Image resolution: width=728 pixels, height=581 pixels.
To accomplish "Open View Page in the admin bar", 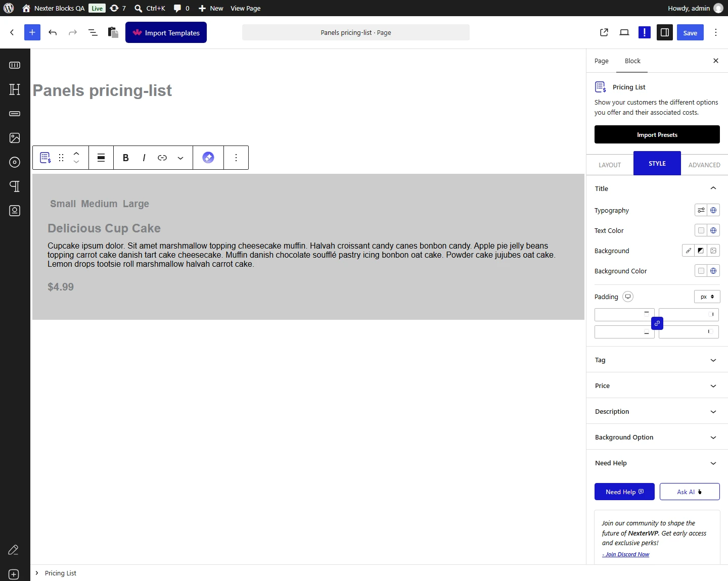I will [246, 8].
